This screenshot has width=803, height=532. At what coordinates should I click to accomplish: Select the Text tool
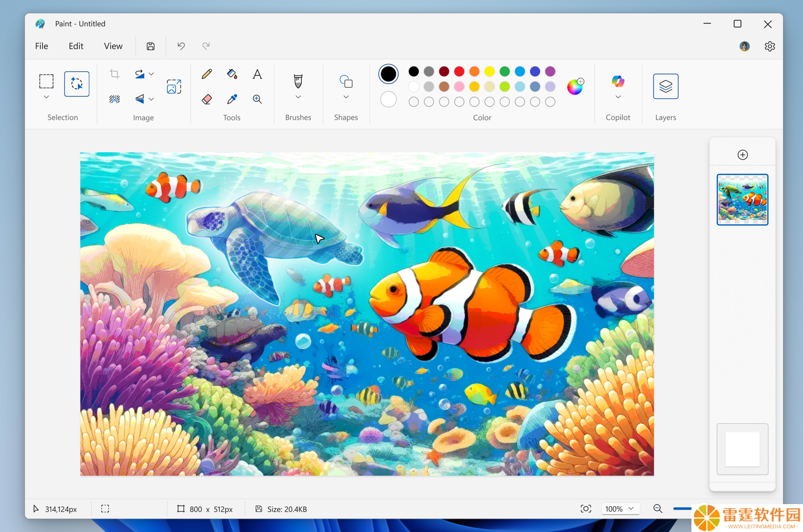(x=257, y=74)
